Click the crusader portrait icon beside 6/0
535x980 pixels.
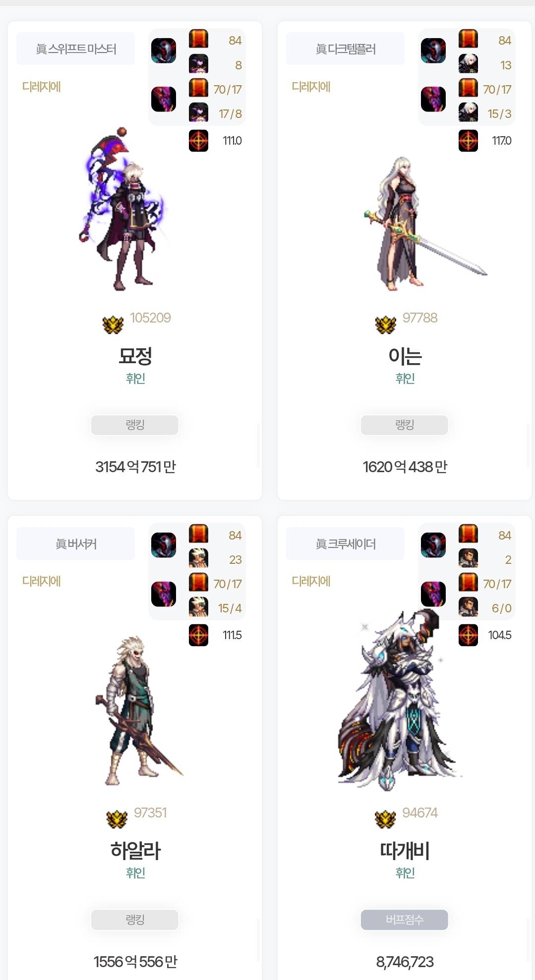468,606
